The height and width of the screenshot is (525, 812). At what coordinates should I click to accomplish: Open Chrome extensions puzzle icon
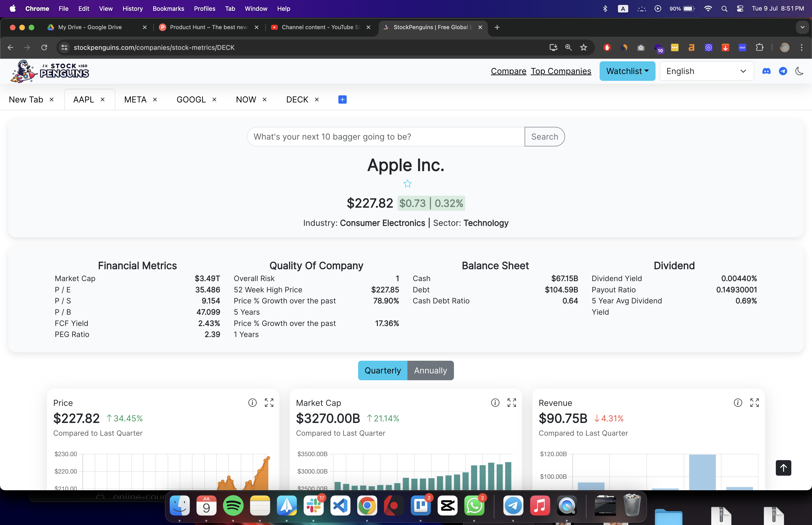pyautogui.click(x=760, y=47)
